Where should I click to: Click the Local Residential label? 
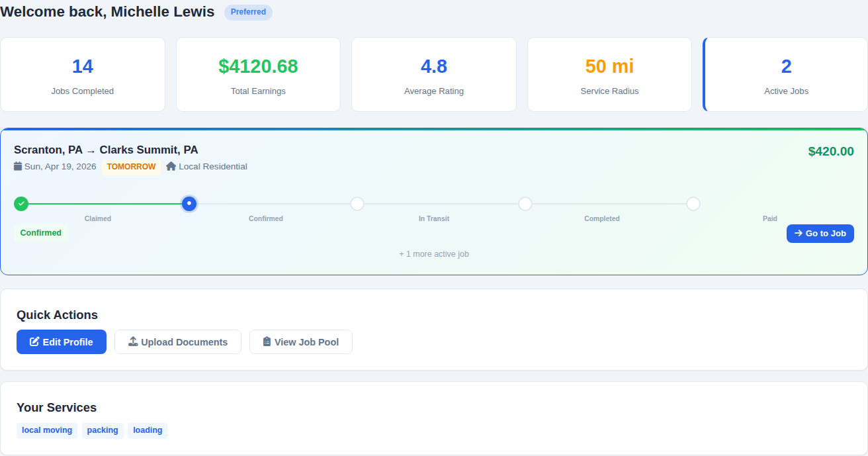[213, 167]
